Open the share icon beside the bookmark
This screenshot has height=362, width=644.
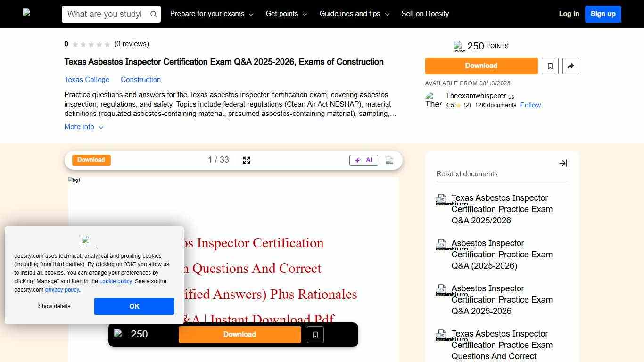(570, 66)
